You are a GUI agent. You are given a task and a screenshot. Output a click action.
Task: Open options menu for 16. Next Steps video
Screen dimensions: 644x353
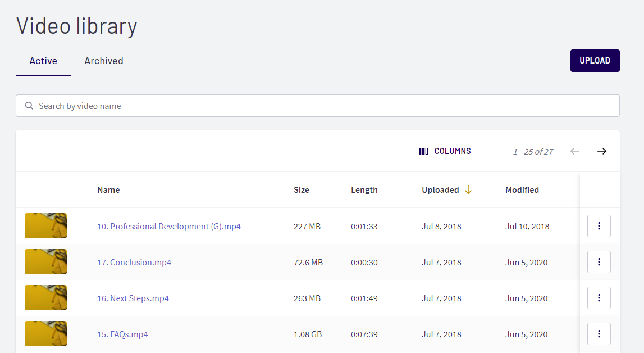click(x=599, y=298)
